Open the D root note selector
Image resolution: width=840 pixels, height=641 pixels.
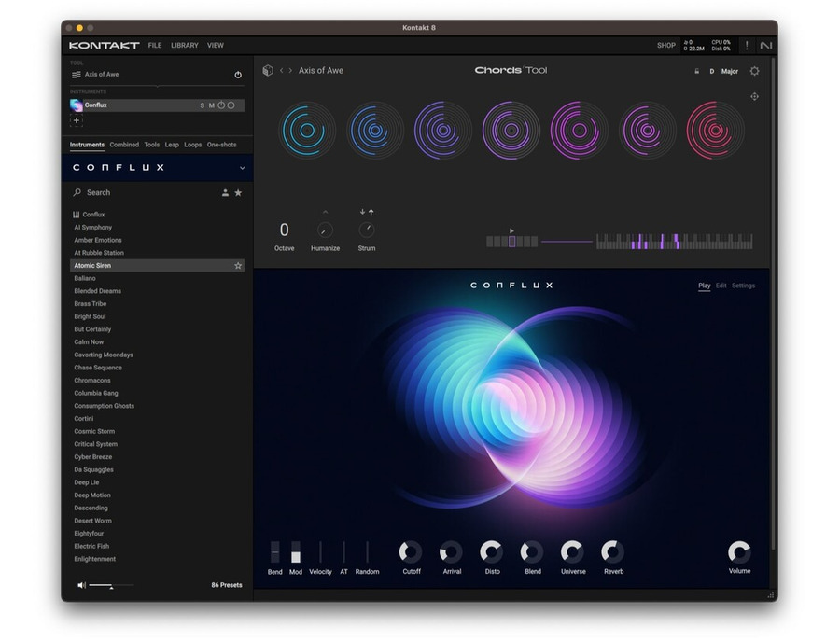[x=713, y=71]
